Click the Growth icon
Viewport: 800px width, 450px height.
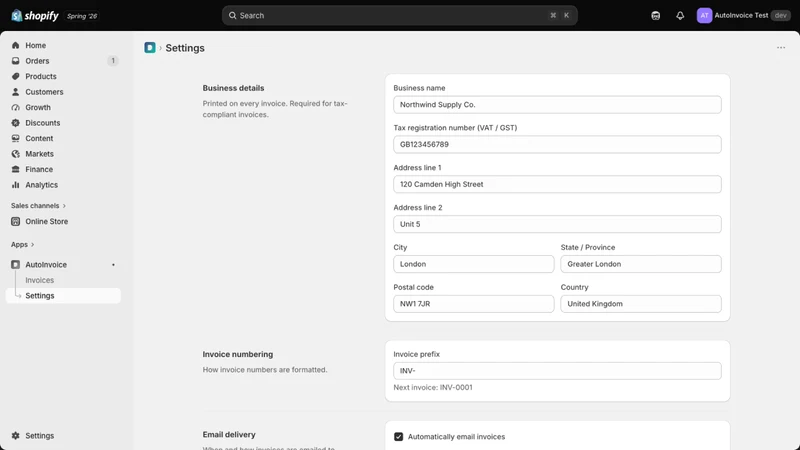click(x=15, y=107)
